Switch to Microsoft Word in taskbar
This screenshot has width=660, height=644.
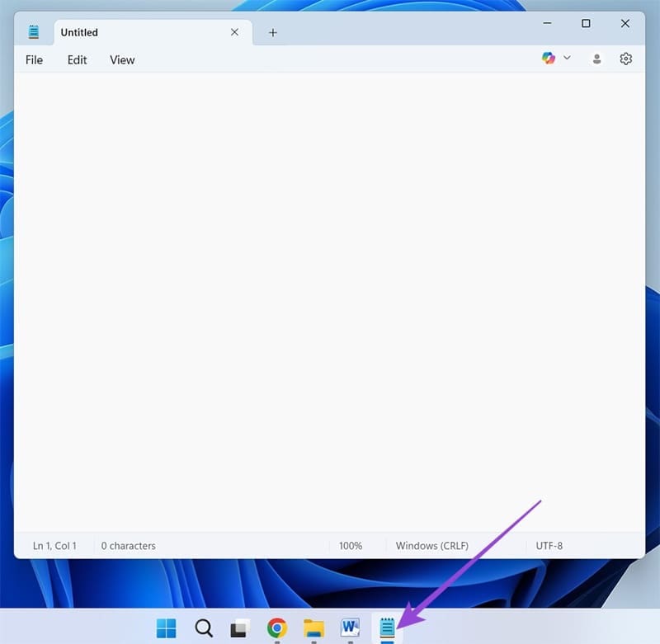pos(351,628)
